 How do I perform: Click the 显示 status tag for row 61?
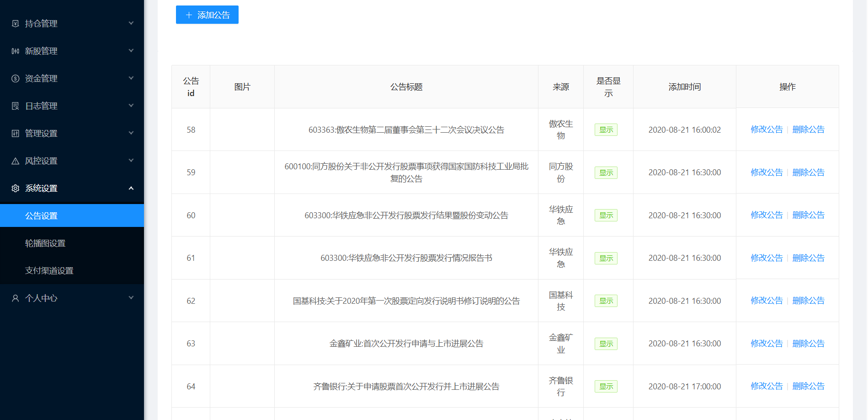[606, 258]
